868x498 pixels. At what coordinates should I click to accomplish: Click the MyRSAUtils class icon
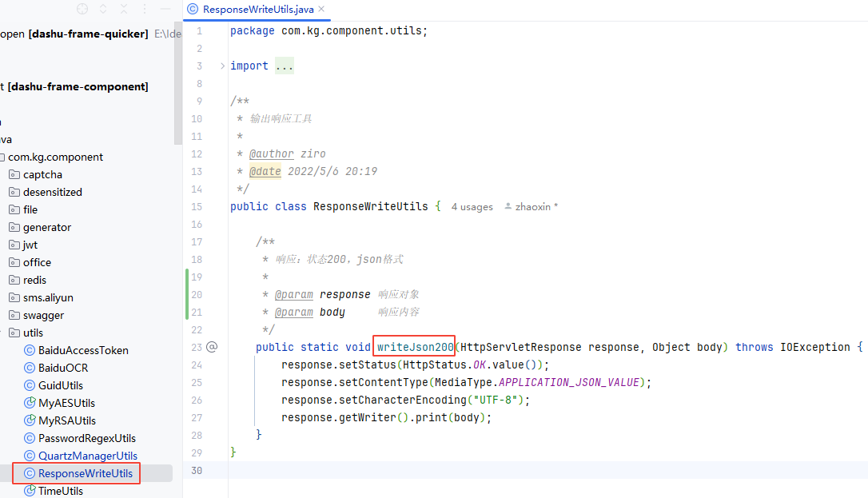30,420
